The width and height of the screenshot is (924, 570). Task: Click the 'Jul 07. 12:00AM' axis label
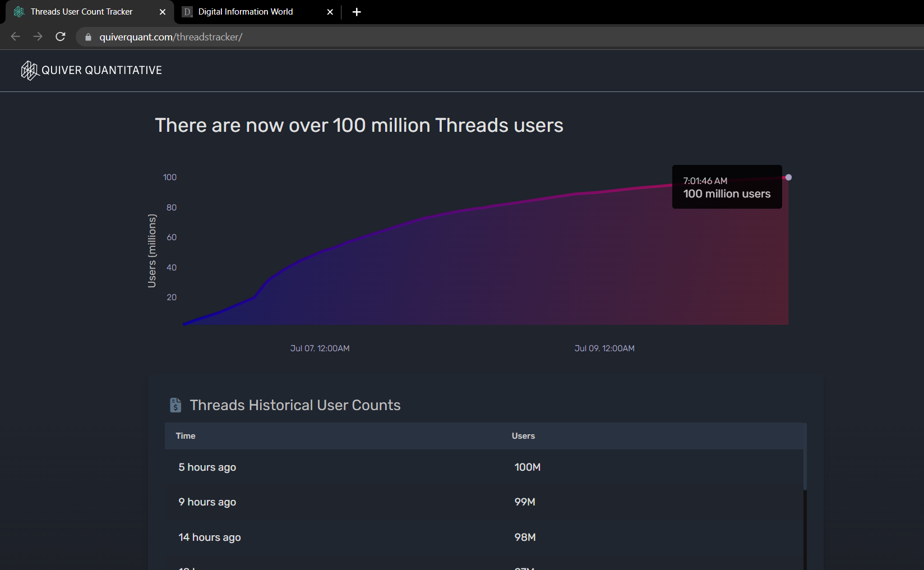(x=320, y=348)
